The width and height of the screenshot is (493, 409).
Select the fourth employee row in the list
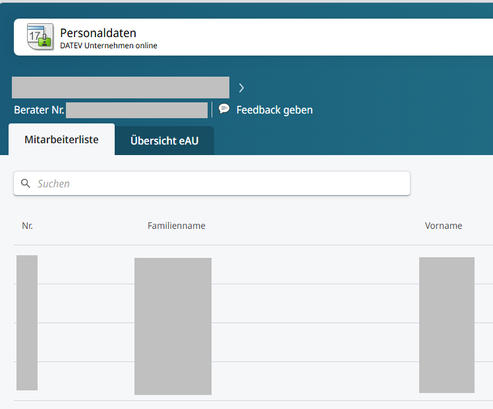click(253, 381)
